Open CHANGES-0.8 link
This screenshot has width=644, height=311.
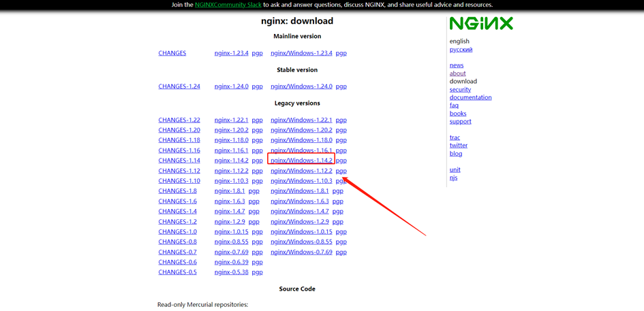coord(177,242)
